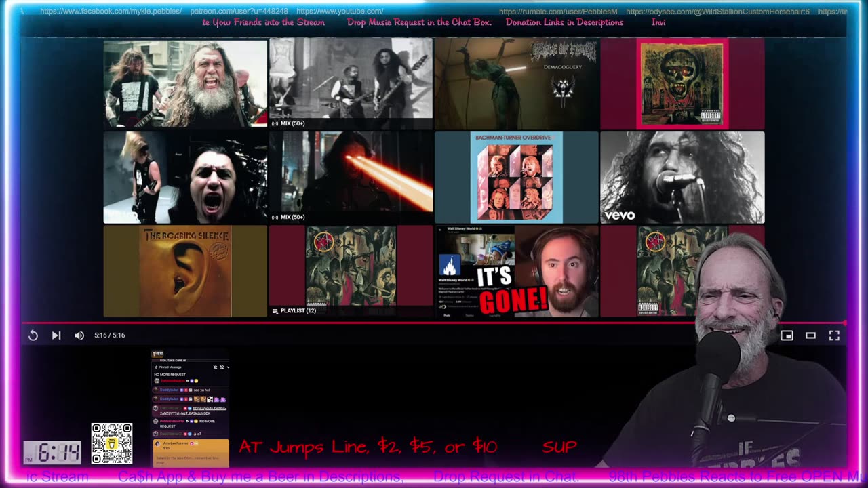Open the orange laser beam mix thumbnail

[351, 178]
